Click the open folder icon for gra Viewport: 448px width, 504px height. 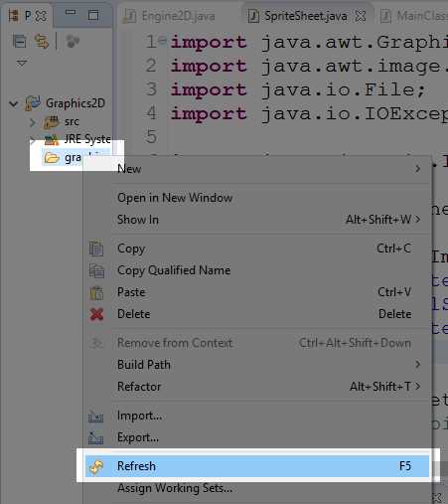(x=52, y=158)
